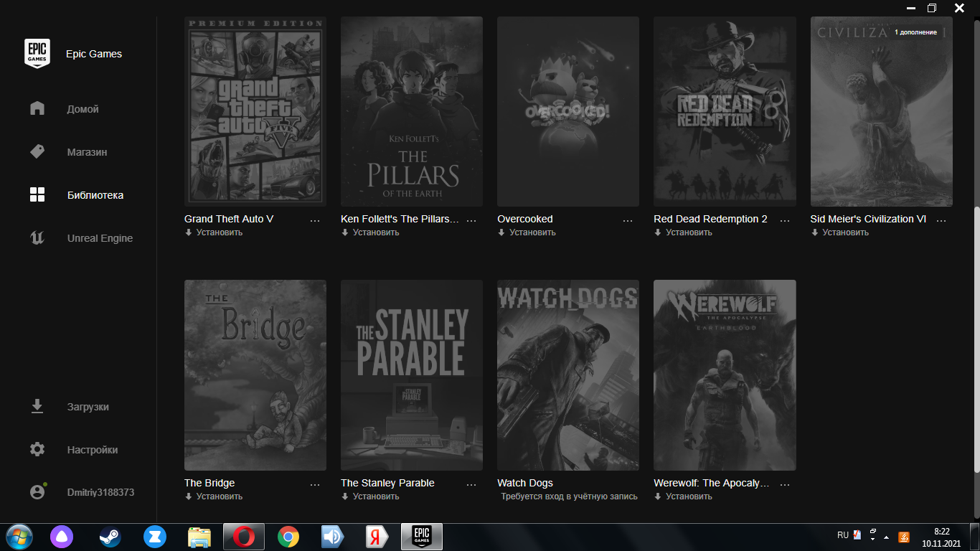Click Установить under Ken Follett's The Pillars
980x551 pixels.
[370, 232]
